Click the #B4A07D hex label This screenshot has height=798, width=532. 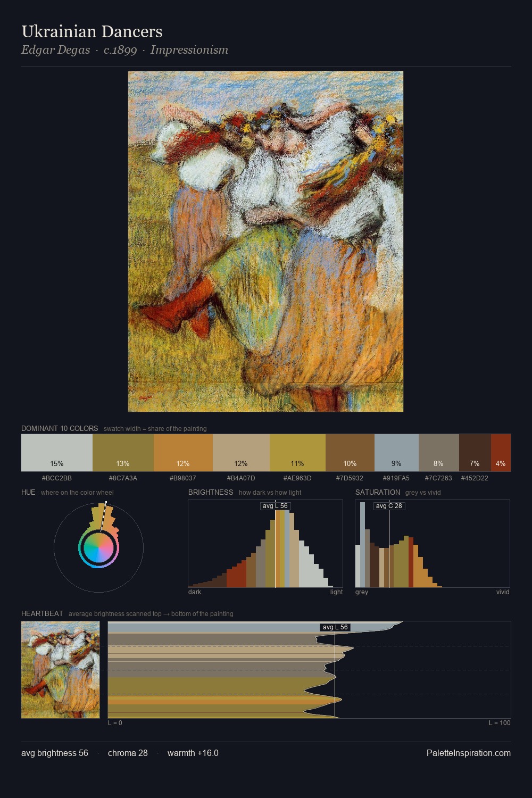click(241, 478)
